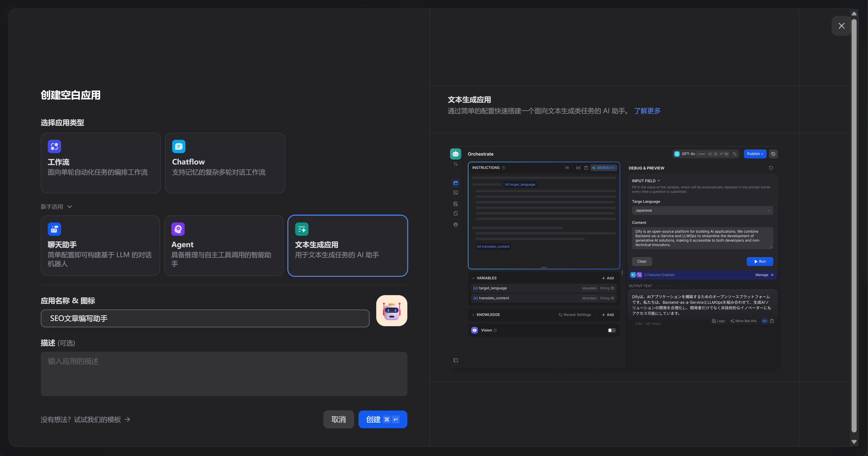Select the Chatflow app type card
868x456 pixels.
click(225, 163)
